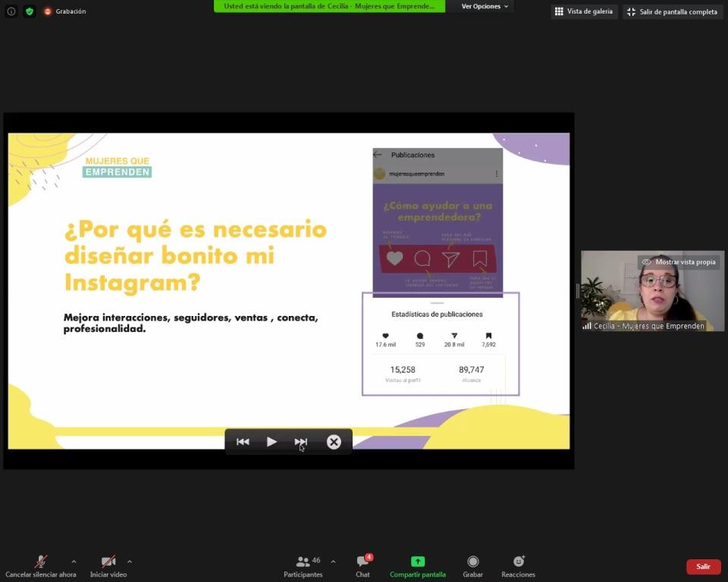This screenshot has height=582, width=728.
Task: Start recording with Grabar
Action: [472, 566]
